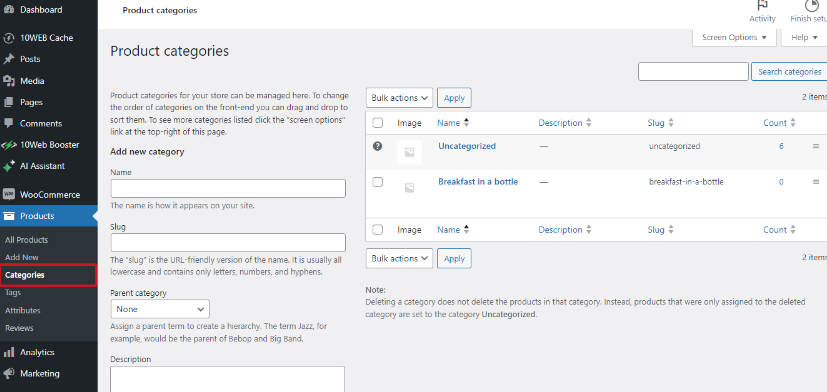Image resolution: width=827 pixels, height=392 pixels.
Task: Click the top Apply button
Action: (454, 98)
